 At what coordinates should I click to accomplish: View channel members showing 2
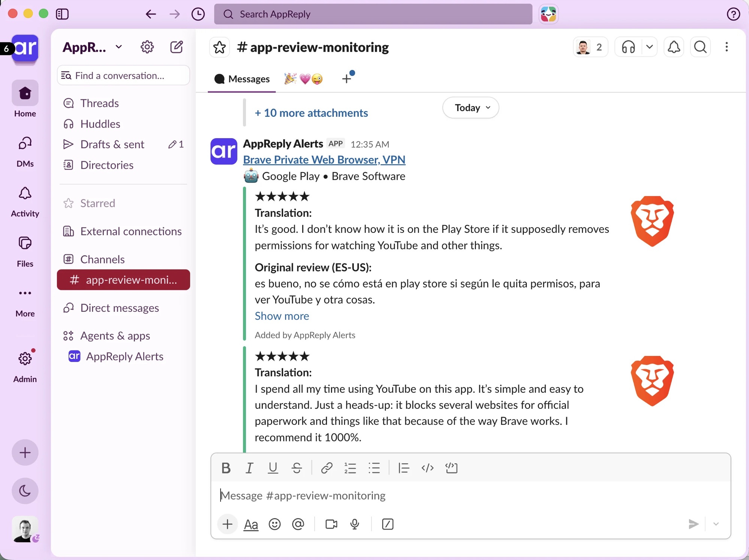tap(591, 47)
